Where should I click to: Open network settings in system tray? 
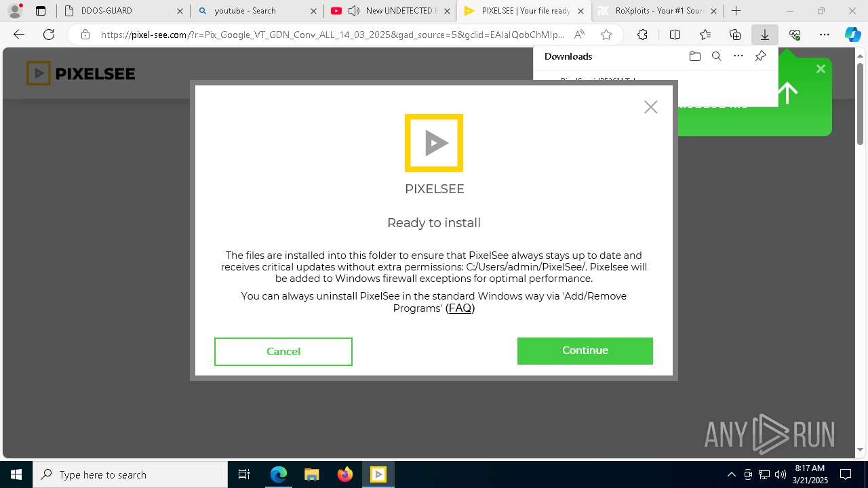click(x=764, y=474)
